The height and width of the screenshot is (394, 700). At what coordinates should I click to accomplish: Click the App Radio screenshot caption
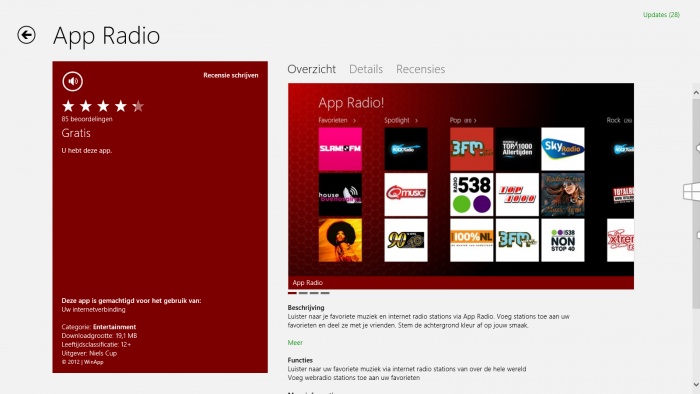click(308, 282)
